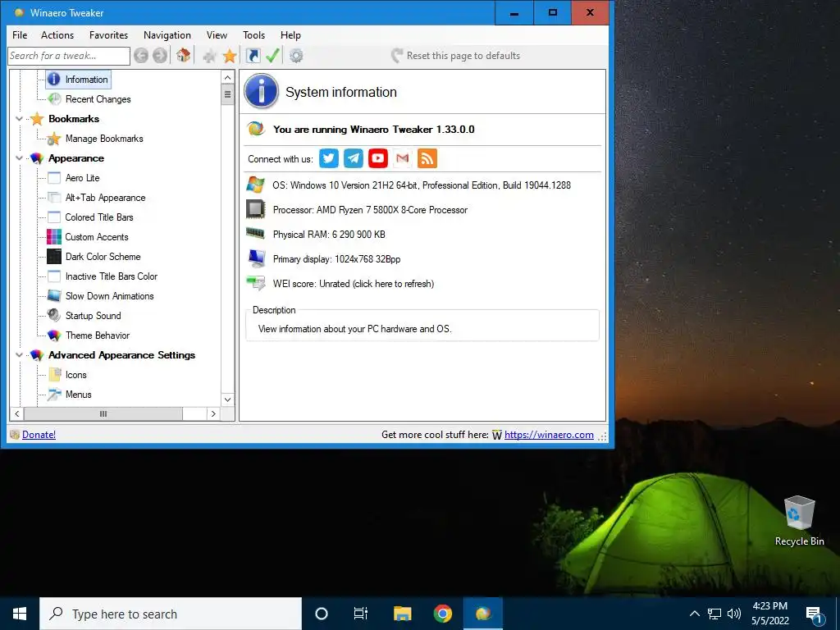Open the Help menu
Screen dimensions: 840x630
(290, 34)
